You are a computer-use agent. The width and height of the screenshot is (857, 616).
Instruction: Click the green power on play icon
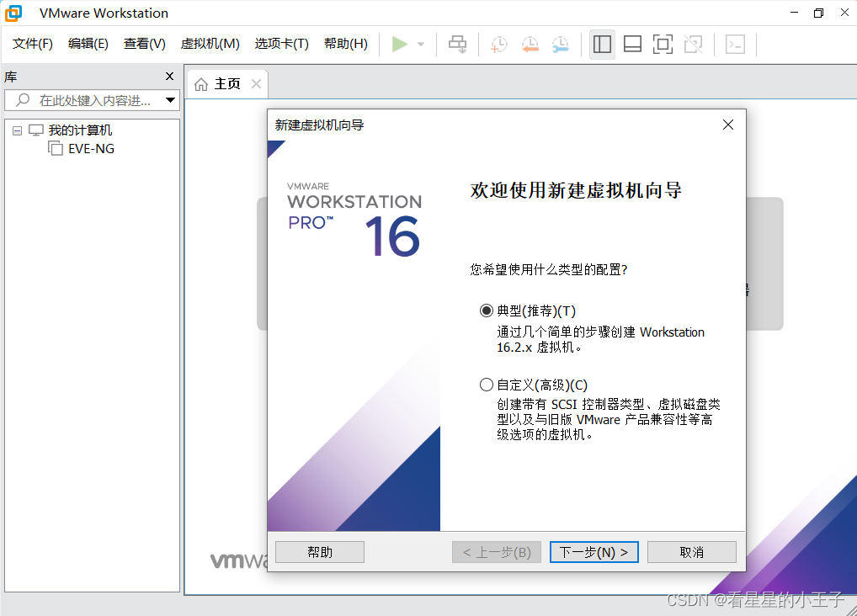pyautogui.click(x=400, y=44)
